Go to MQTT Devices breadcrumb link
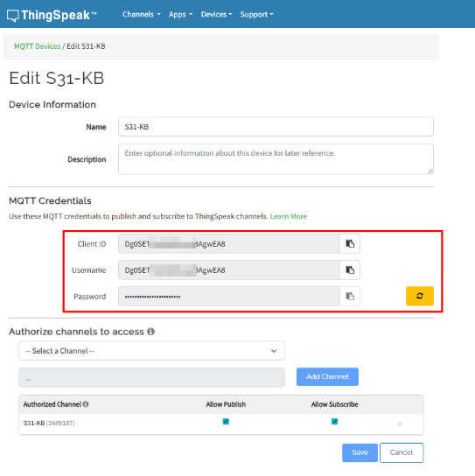 pos(38,46)
